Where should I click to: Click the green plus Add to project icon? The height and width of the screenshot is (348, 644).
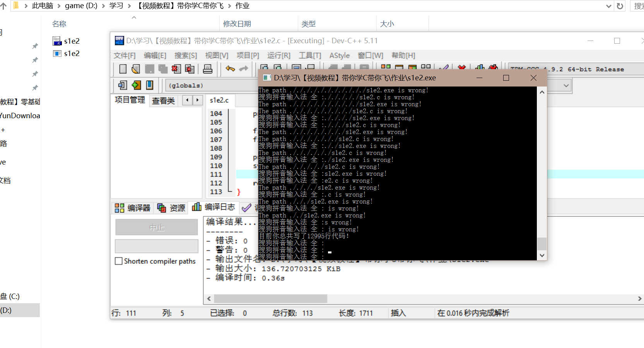coord(136,85)
